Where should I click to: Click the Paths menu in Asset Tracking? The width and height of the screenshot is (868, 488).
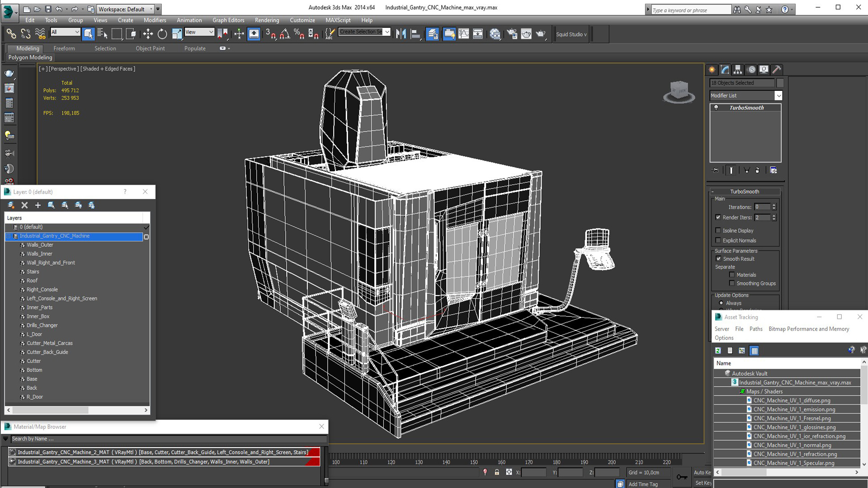click(755, 329)
